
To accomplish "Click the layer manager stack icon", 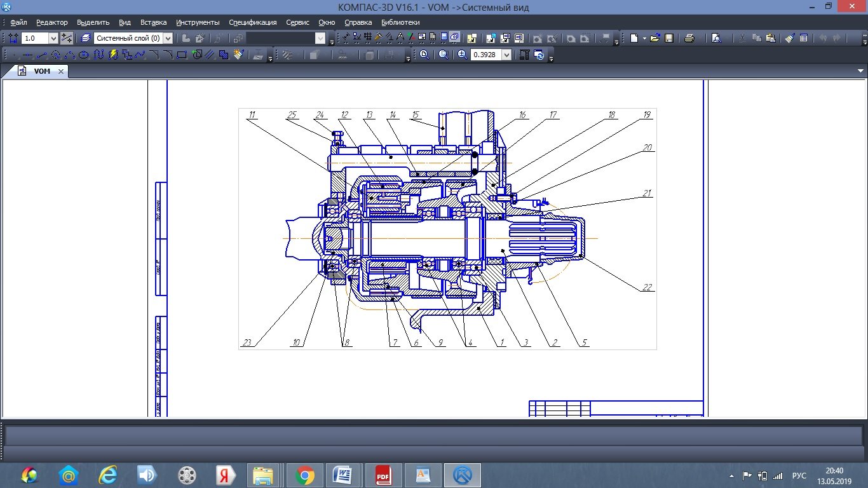I will tap(86, 38).
